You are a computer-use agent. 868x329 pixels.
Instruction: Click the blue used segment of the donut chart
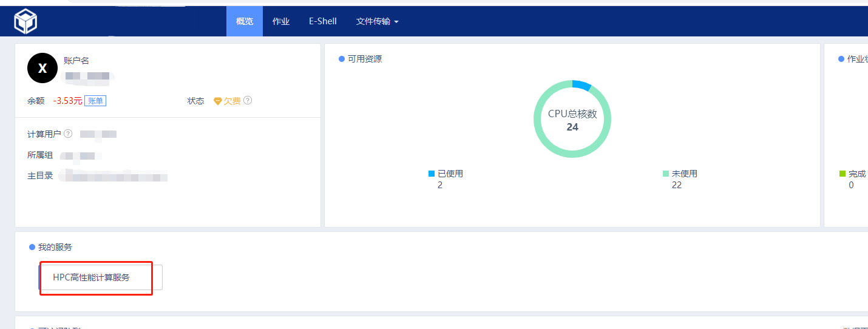(x=581, y=85)
